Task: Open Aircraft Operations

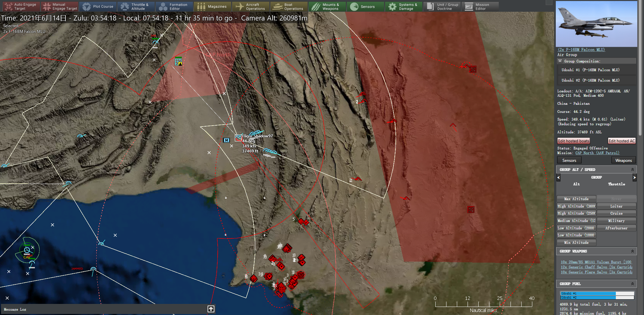Action: click(x=251, y=6)
